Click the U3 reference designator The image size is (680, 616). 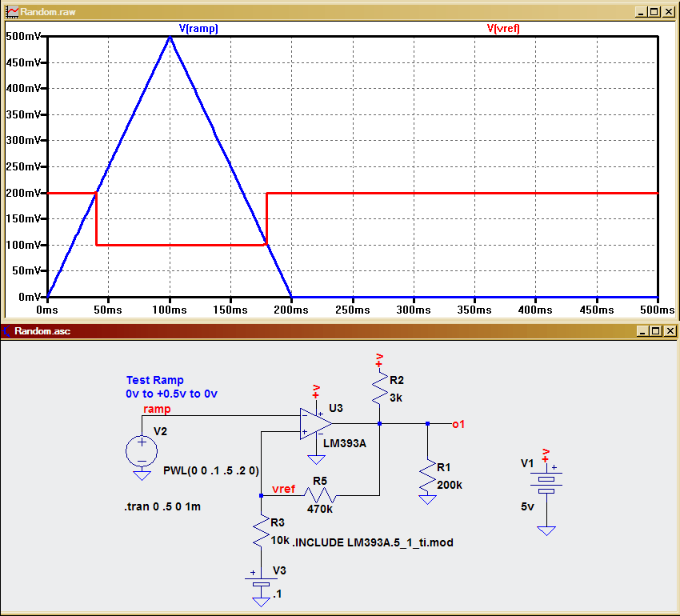tap(336, 408)
